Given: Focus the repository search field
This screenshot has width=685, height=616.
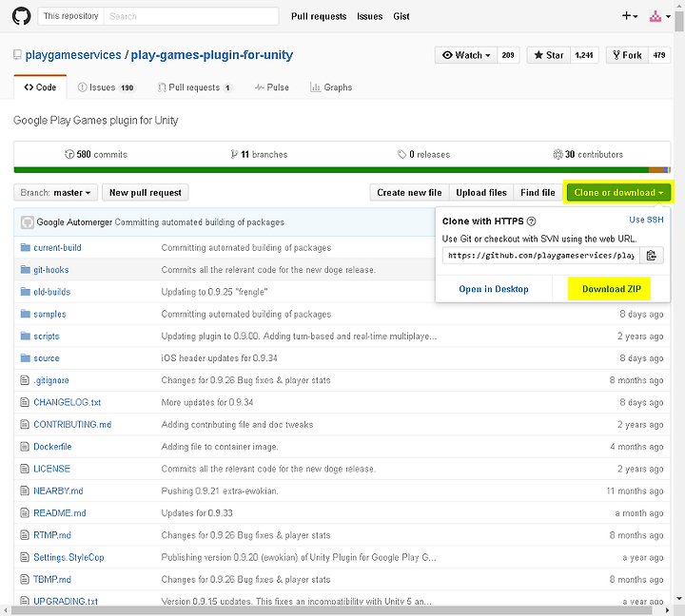Looking at the screenshot, I should tap(191, 16).
